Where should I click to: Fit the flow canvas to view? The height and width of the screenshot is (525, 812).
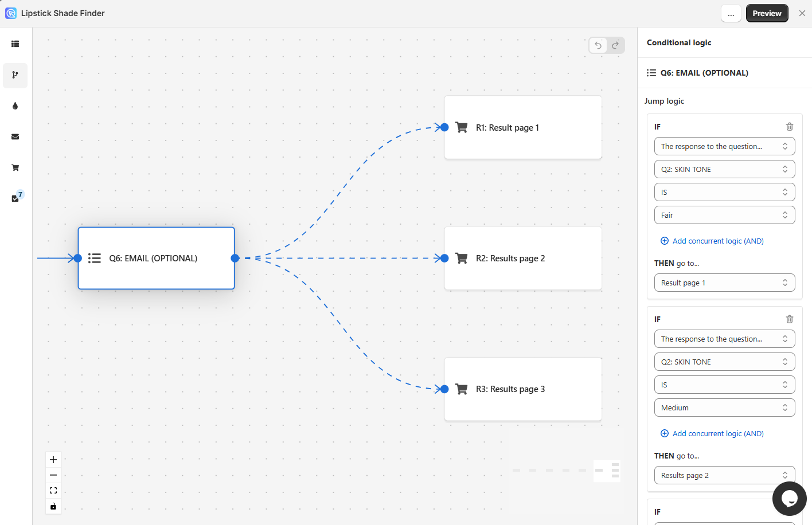[x=53, y=491]
